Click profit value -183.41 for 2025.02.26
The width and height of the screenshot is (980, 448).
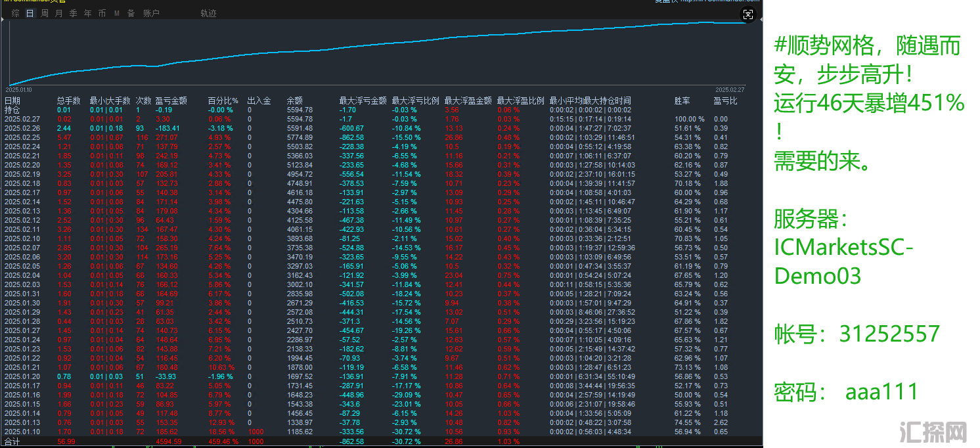(x=167, y=128)
